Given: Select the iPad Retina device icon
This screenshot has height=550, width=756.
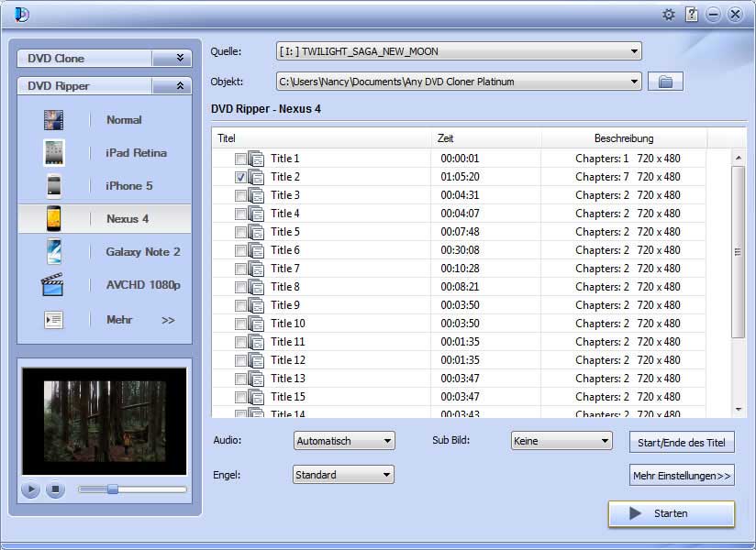Looking at the screenshot, I should (x=53, y=153).
